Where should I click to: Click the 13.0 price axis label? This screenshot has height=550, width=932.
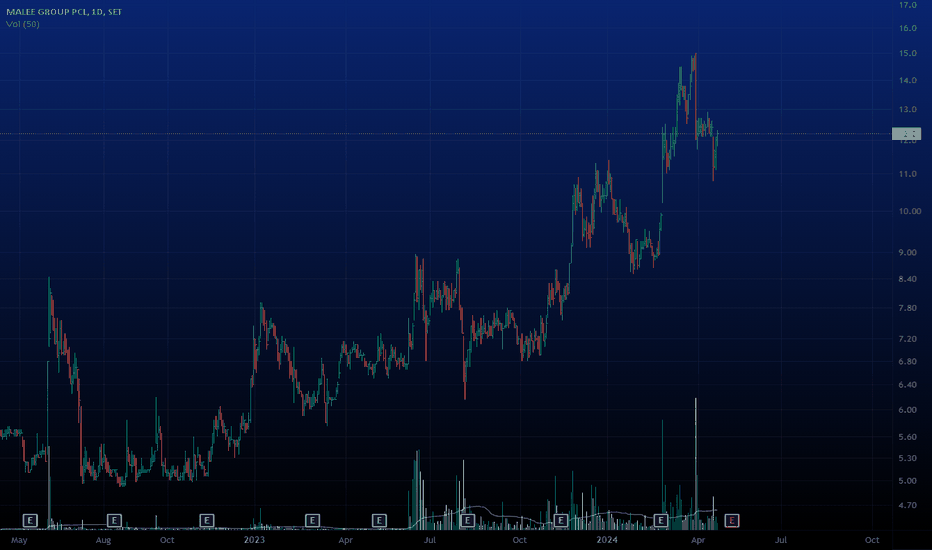[x=908, y=109]
